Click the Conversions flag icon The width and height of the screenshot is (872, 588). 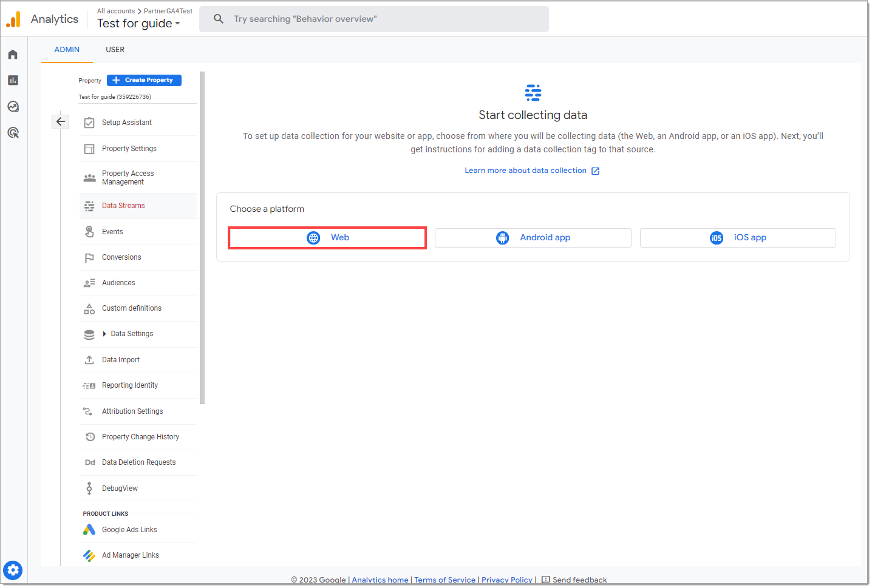click(x=89, y=258)
